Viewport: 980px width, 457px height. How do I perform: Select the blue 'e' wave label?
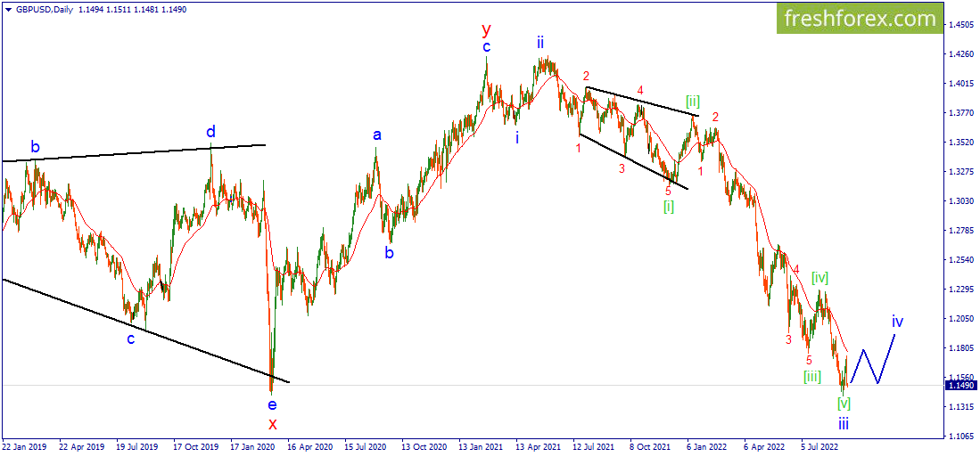[x=273, y=404]
